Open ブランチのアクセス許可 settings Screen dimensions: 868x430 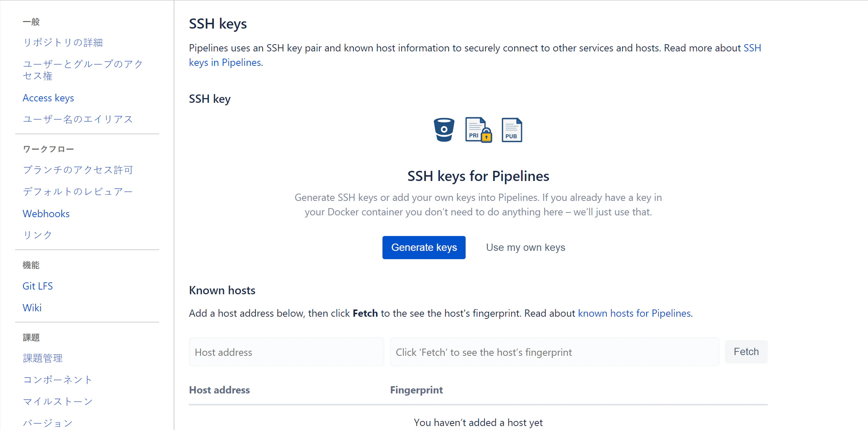click(78, 170)
